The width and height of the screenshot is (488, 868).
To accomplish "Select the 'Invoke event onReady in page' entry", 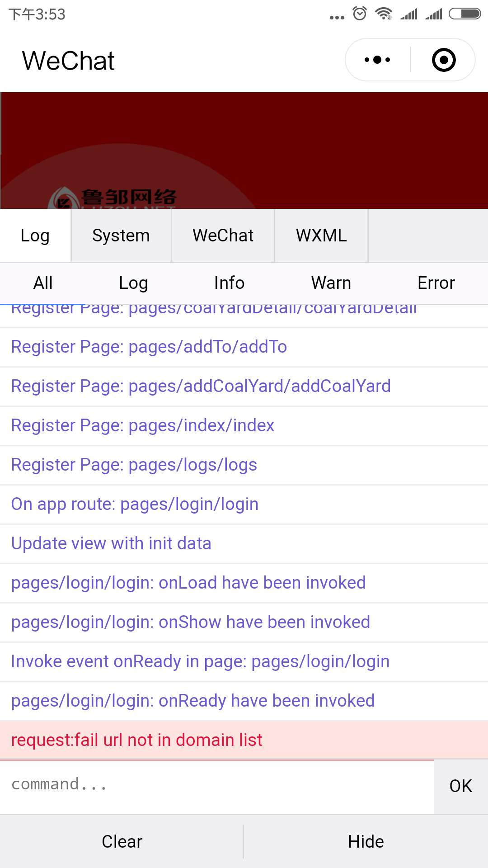I will 244,661.
